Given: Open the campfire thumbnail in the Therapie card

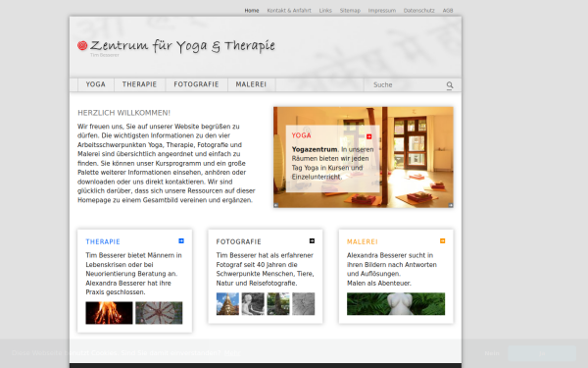Looking at the screenshot, I should [x=109, y=313].
